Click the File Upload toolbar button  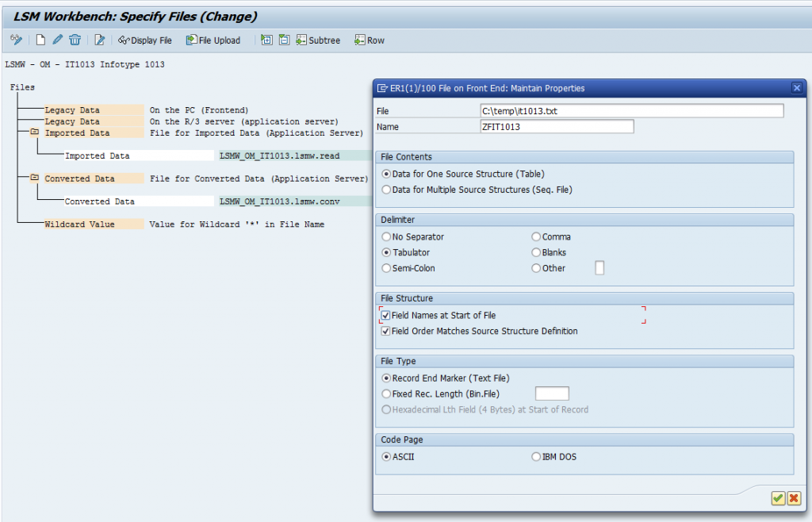click(x=213, y=40)
